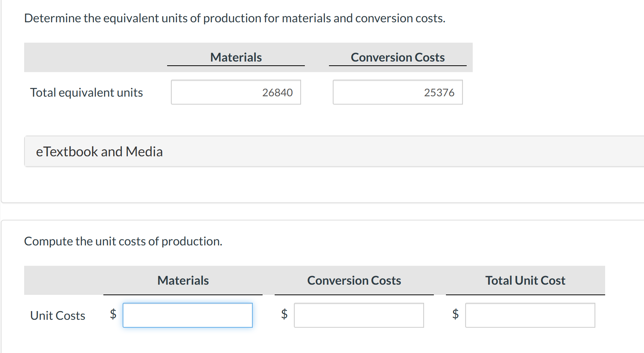
Task: Click the Total Unit Cost input
Action: click(x=530, y=315)
